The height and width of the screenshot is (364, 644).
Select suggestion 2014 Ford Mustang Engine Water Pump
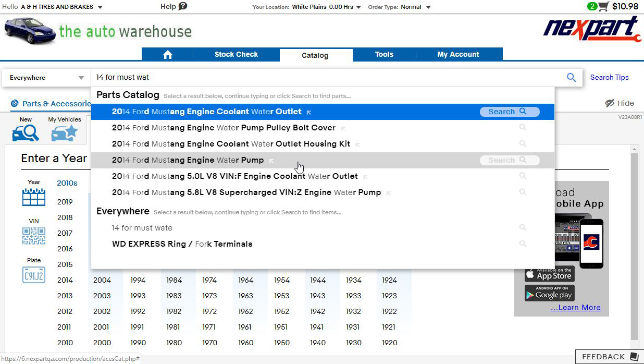click(x=188, y=160)
